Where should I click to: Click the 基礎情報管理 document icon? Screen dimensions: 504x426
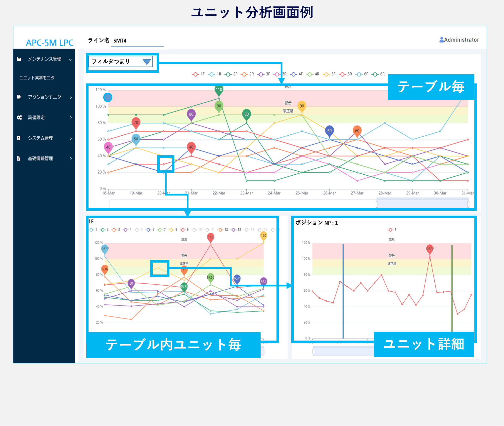tap(18, 158)
